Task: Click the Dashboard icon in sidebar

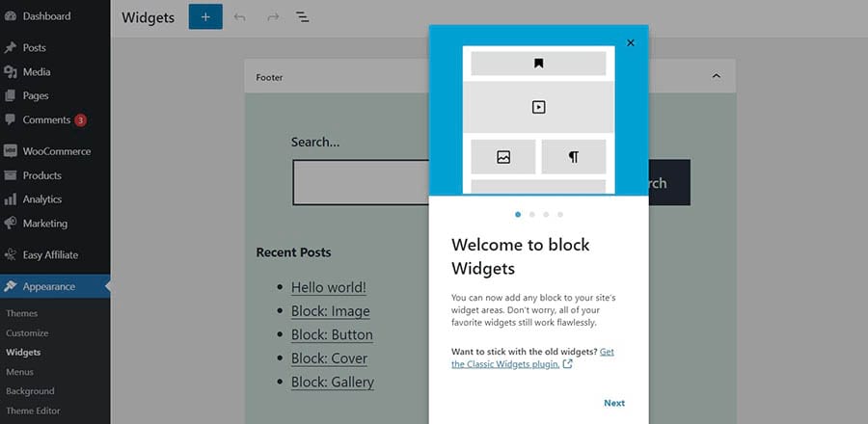Action: pyautogui.click(x=11, y=16)
